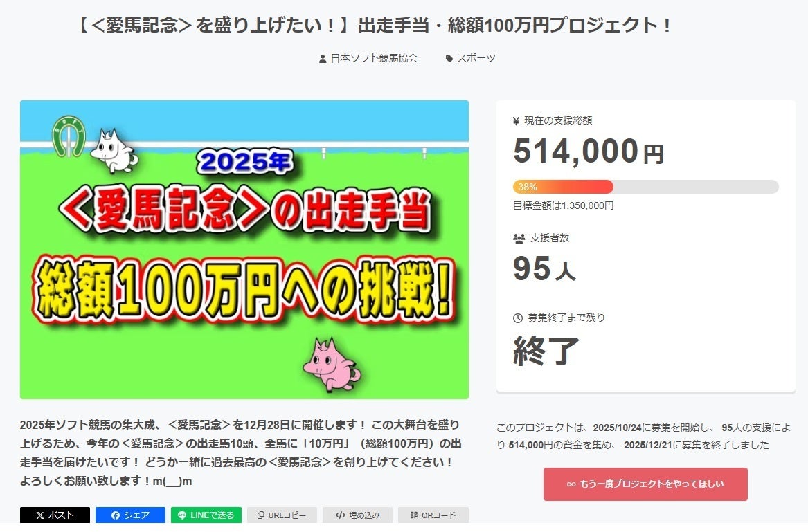Click the project title heading
The width and height of the screenshot is (808, 532).
[x=373, y=26]
